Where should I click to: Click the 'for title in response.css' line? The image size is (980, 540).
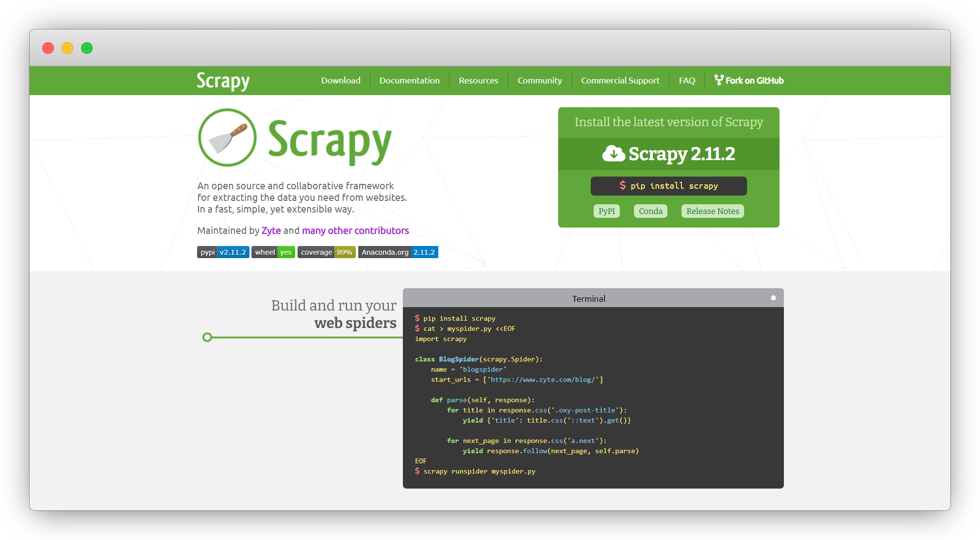(x=537, y=410)
